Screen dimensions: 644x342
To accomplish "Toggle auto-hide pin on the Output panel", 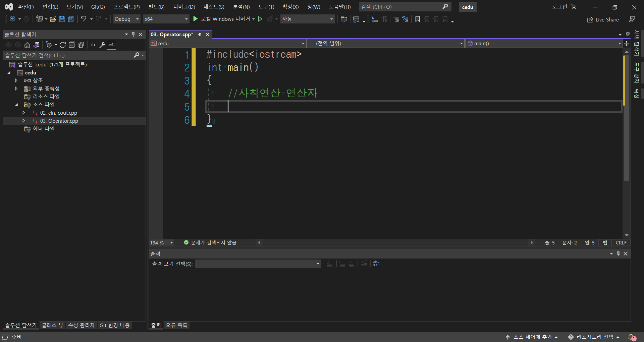I will 618,254.
